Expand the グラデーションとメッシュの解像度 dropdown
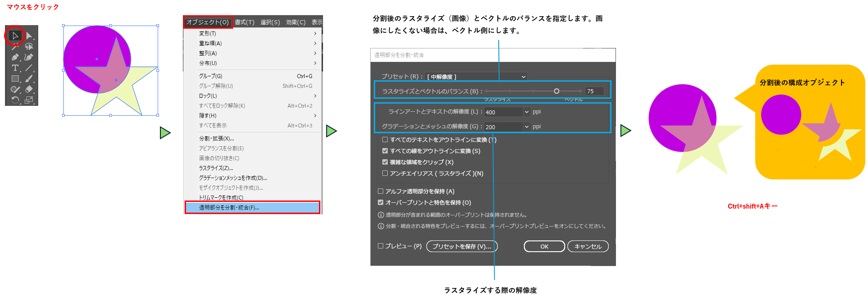The image size is (868, 301). pyautogui.click(x=527, y=127)
